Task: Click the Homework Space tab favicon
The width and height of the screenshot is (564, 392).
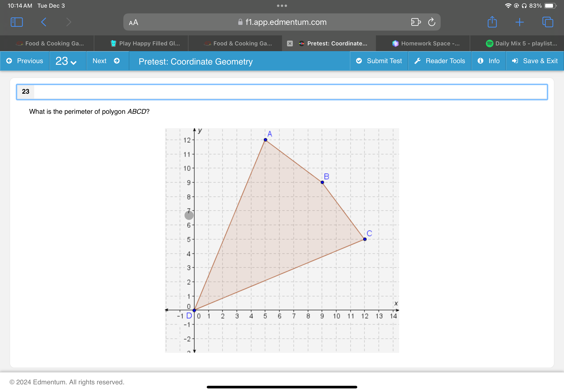Action: [x=395, y=44]
